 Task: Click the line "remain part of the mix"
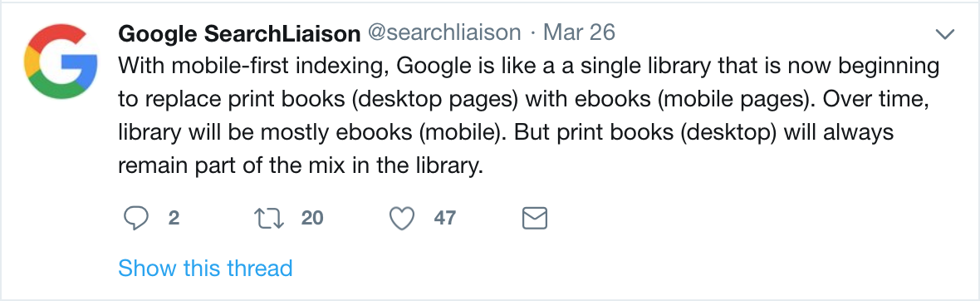pyautogui.click(x=301, y=167)
